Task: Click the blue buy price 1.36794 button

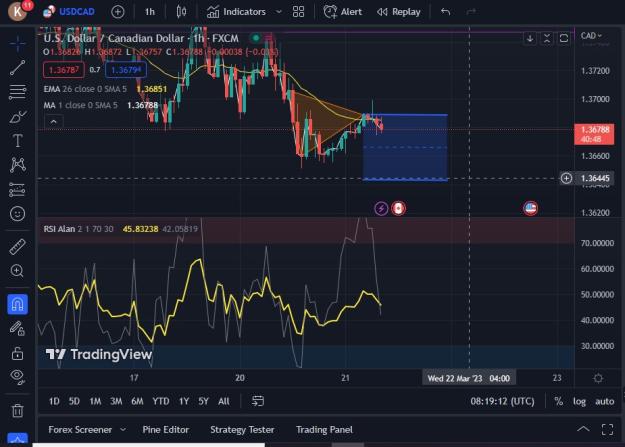Action: (126, 70)
